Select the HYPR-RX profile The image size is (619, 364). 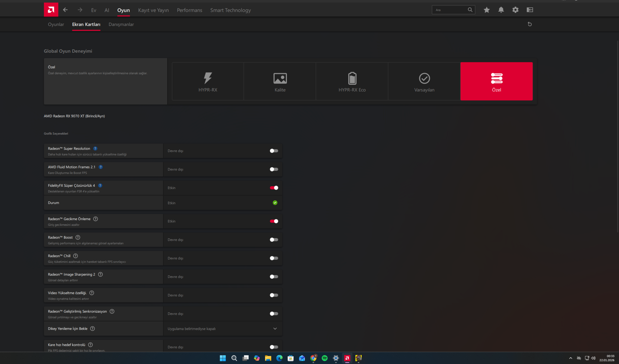pos(208,81)
